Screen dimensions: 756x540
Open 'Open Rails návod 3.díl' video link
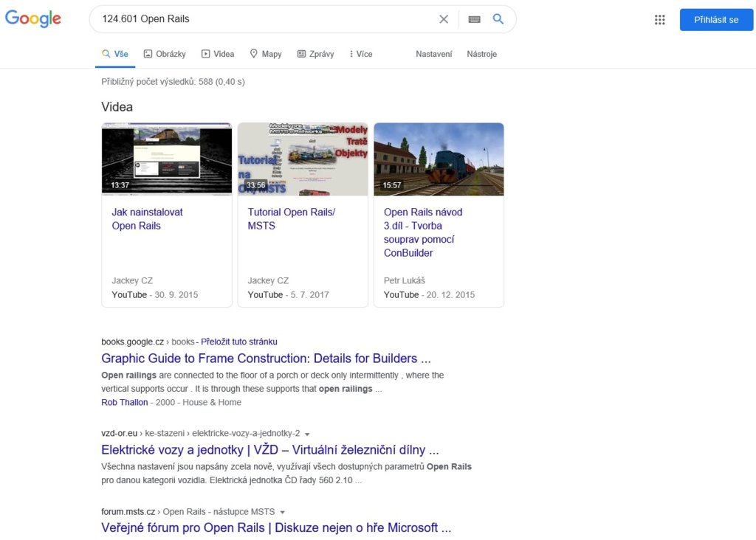pyautogui.click(x=423, y=232)
